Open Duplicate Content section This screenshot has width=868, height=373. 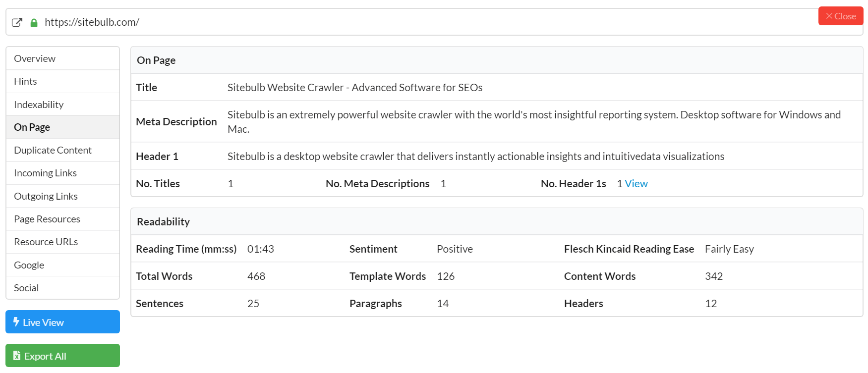pyautogui.click(x=62, y=150)
